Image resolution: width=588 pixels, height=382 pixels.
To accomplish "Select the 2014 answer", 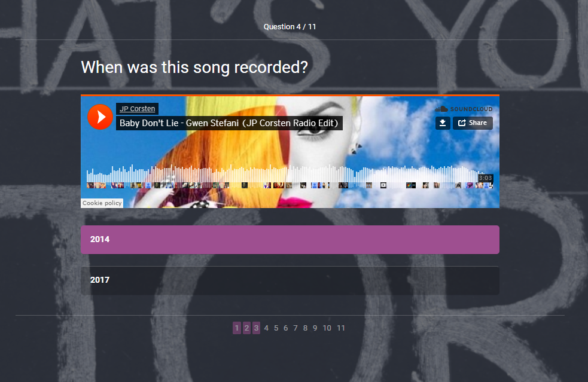I will [290, 240].
